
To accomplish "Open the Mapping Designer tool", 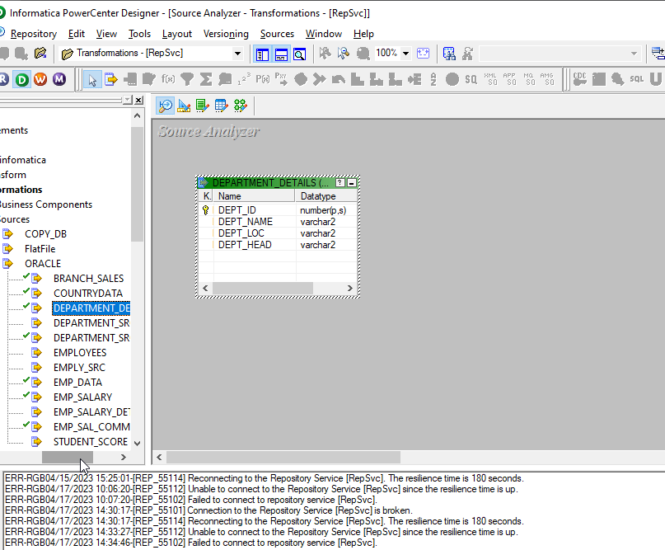I will point(240,105).
